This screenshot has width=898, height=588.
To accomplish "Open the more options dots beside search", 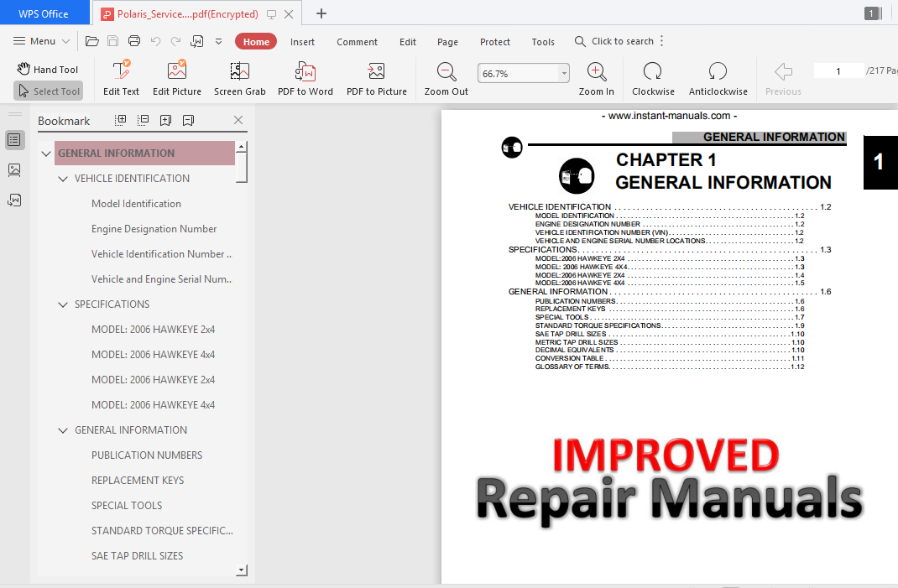I will (x=662, y=41).
